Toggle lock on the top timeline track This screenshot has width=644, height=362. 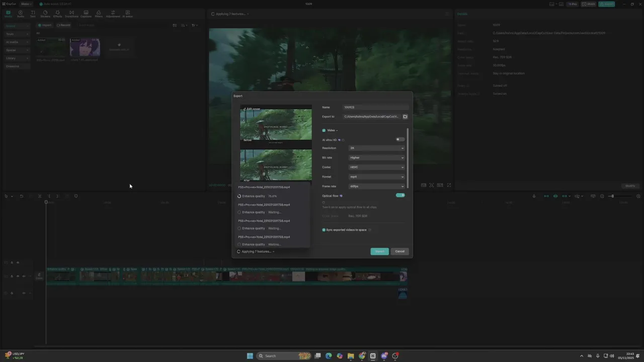click(x=12, y=262)
